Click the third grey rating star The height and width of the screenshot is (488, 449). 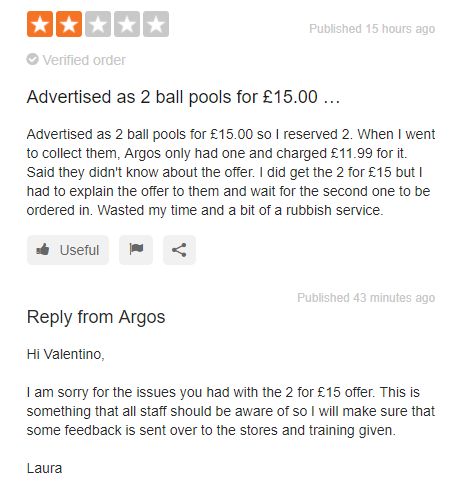tap(98, 24)
